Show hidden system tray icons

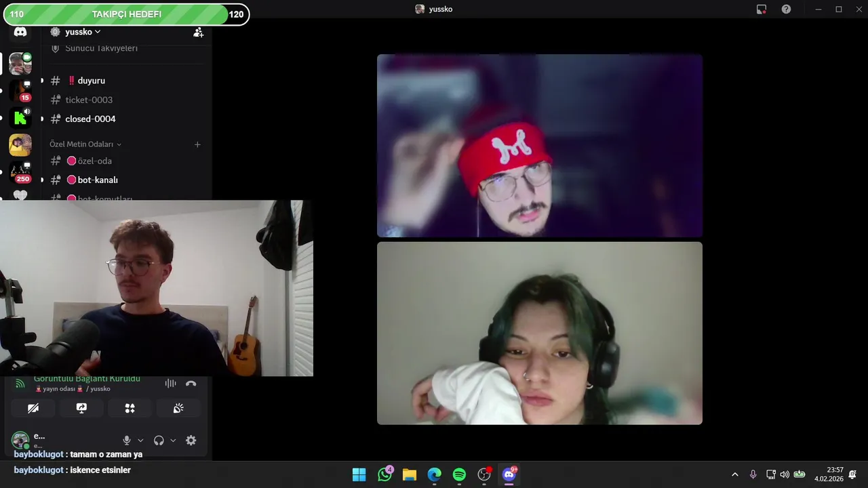coord(734,474)
